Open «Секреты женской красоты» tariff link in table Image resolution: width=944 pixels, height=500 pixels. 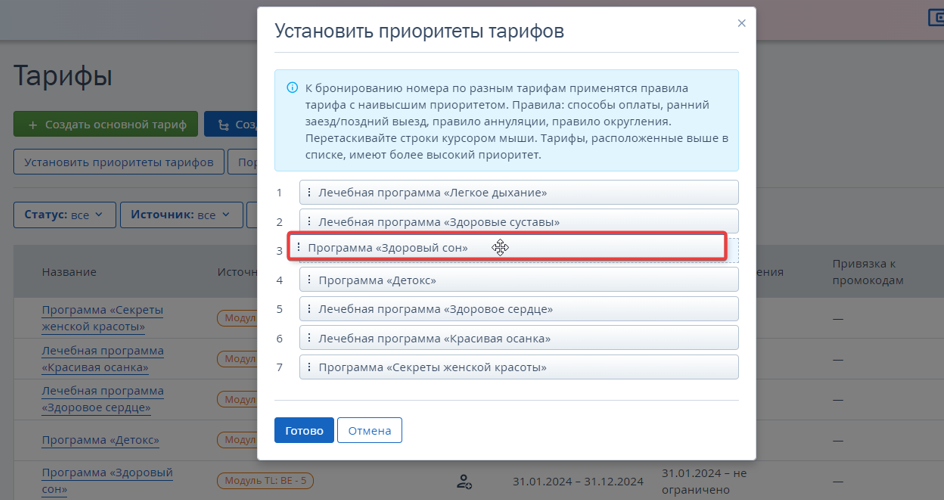102,318
